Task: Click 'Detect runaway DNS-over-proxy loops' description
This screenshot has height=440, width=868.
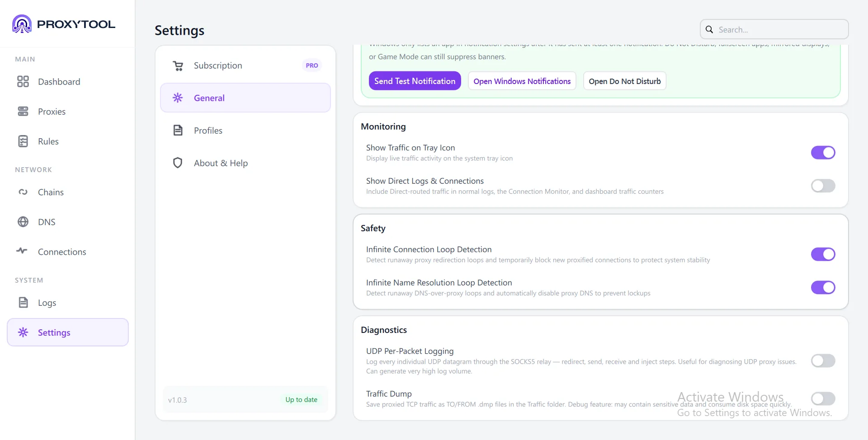Action: tap(508, 293)
